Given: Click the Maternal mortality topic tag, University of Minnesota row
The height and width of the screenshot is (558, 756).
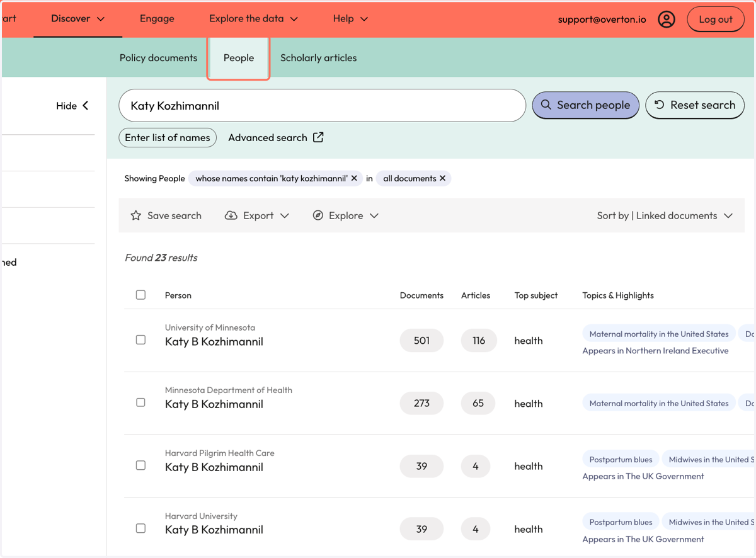Looking at the screenshot, I should (658, 334).
